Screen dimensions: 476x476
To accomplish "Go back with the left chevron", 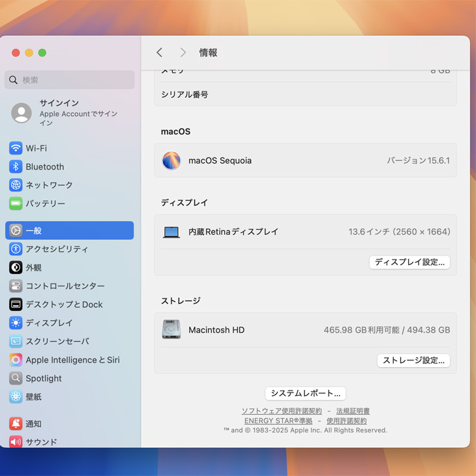I will click(159, 53).
